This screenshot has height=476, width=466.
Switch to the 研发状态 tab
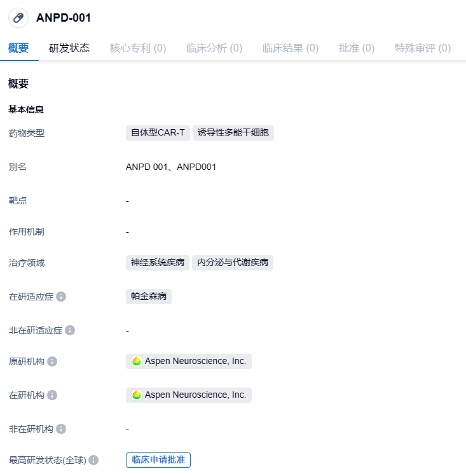[69, 48]
